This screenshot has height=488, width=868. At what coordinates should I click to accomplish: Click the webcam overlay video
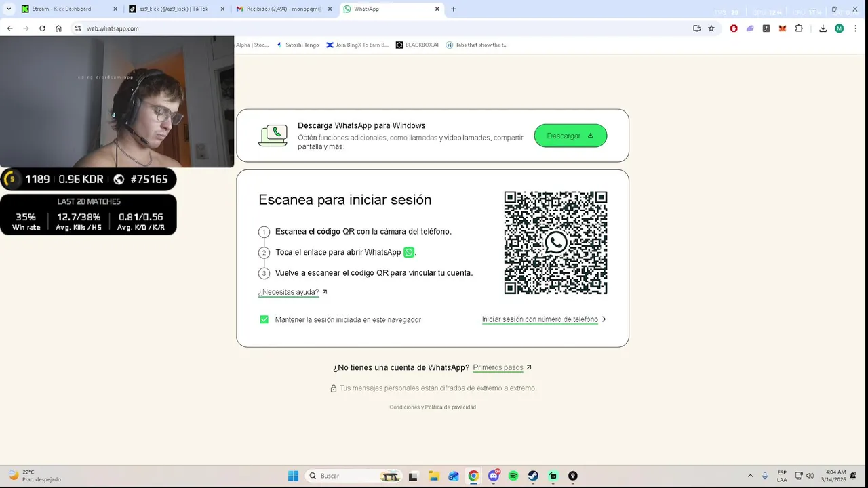point(117,102)
